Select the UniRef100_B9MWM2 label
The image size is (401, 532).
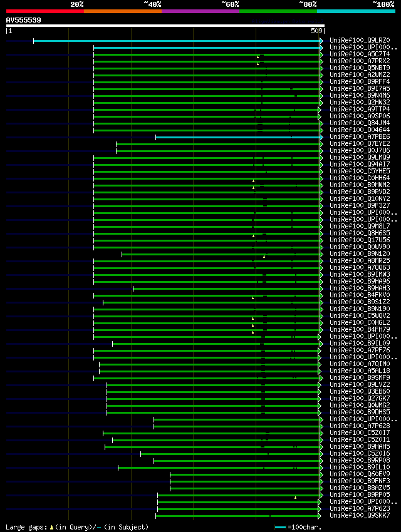[x=360, y=185]
